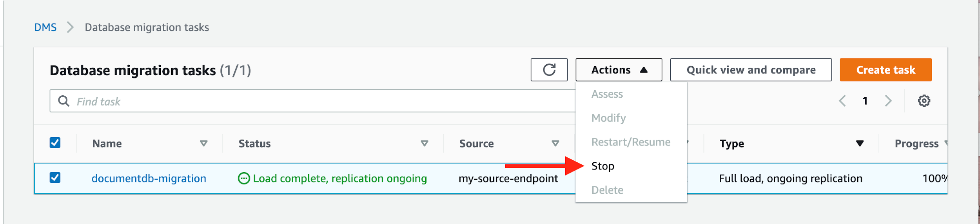Open Quick view and compare
Screen dimensions: 980x224
[x=751, y=70]
